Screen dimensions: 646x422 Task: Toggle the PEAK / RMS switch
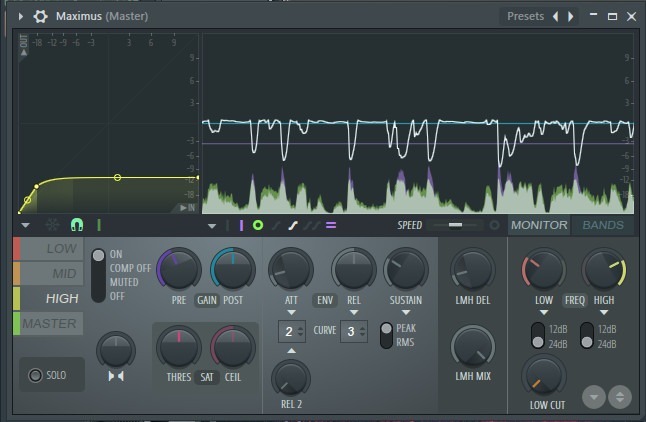386,335
